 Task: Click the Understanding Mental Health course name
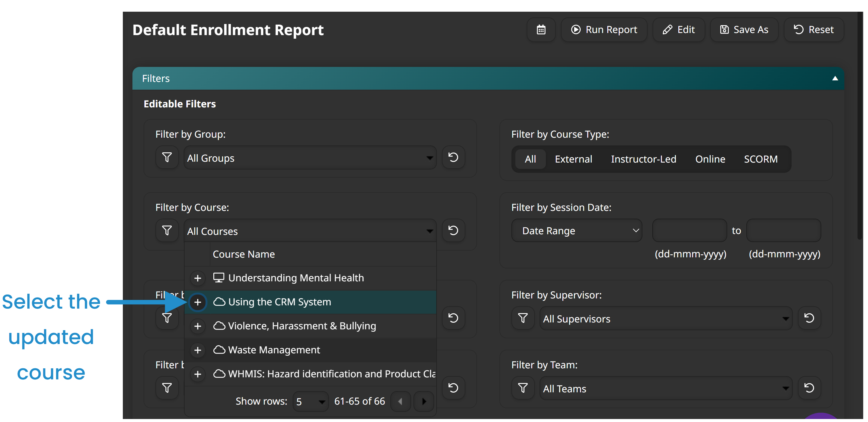point(296,278)
